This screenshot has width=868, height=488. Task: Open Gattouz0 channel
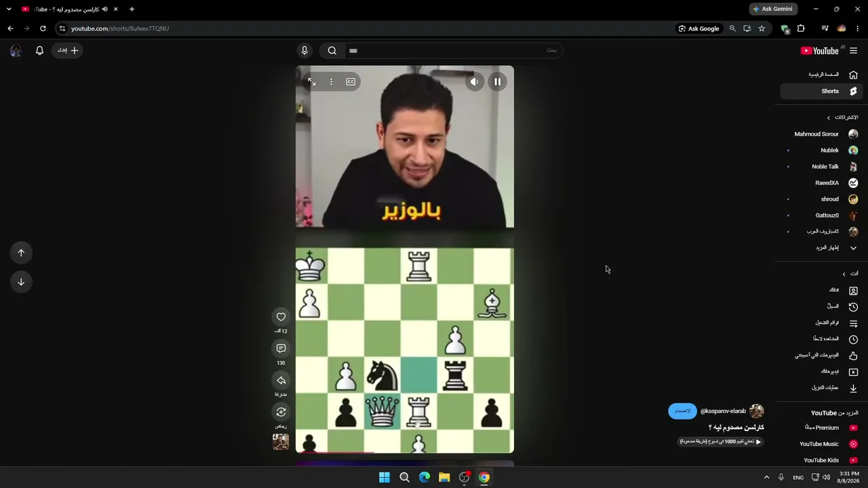point(821,216)
